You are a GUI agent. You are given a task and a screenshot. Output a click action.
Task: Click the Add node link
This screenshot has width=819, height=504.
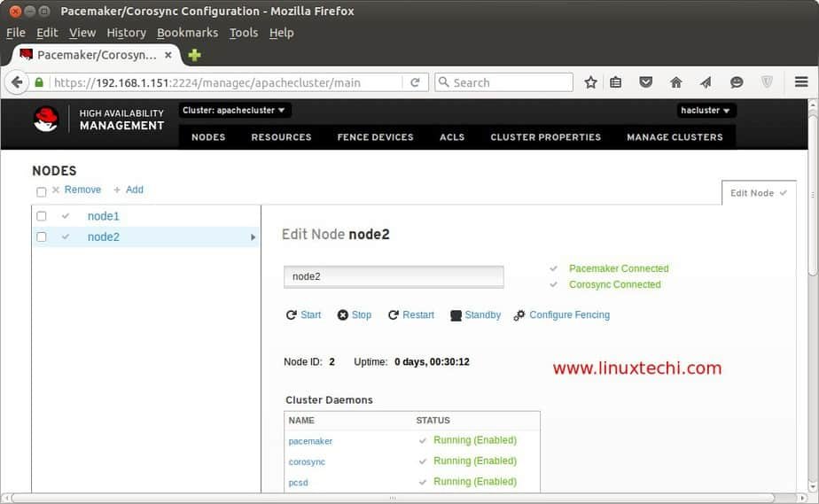[134, 190]
